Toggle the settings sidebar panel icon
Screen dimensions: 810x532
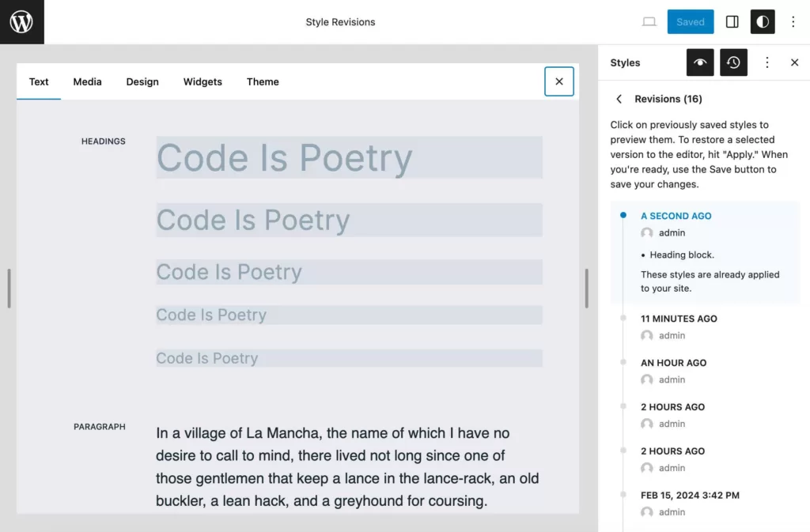pos(732,22)
